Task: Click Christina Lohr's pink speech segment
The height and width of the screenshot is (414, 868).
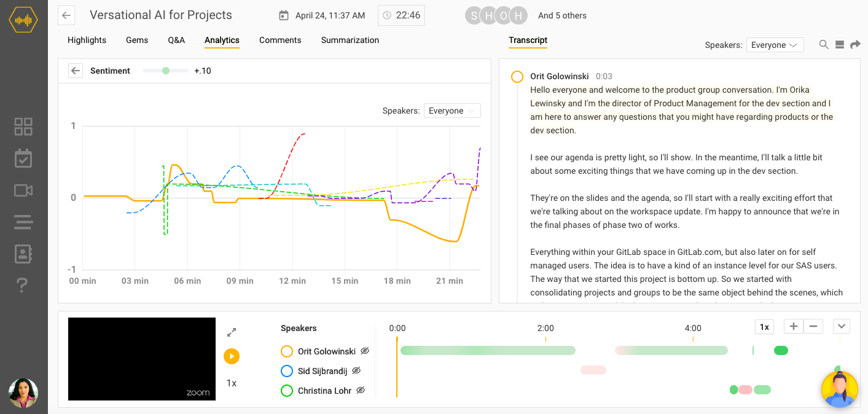Action: coord(745,390)
